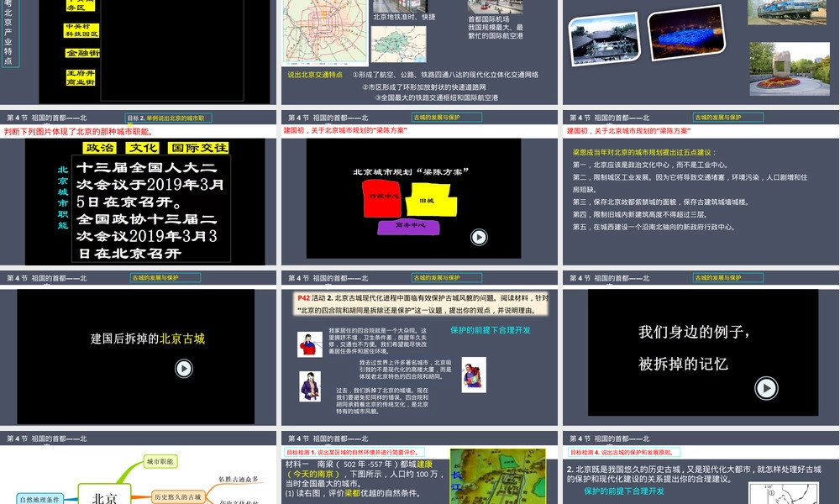The height and width of the screenshot is (504, 840).
Task: Click the purple 商务中心 shape
Action: (409, 227)
